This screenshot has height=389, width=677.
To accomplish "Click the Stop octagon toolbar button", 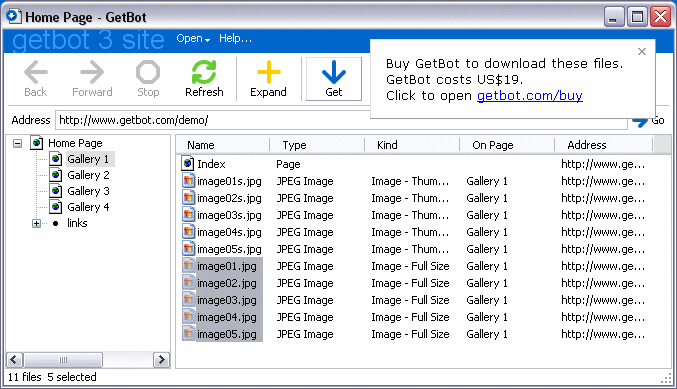I will coord(148,79).
